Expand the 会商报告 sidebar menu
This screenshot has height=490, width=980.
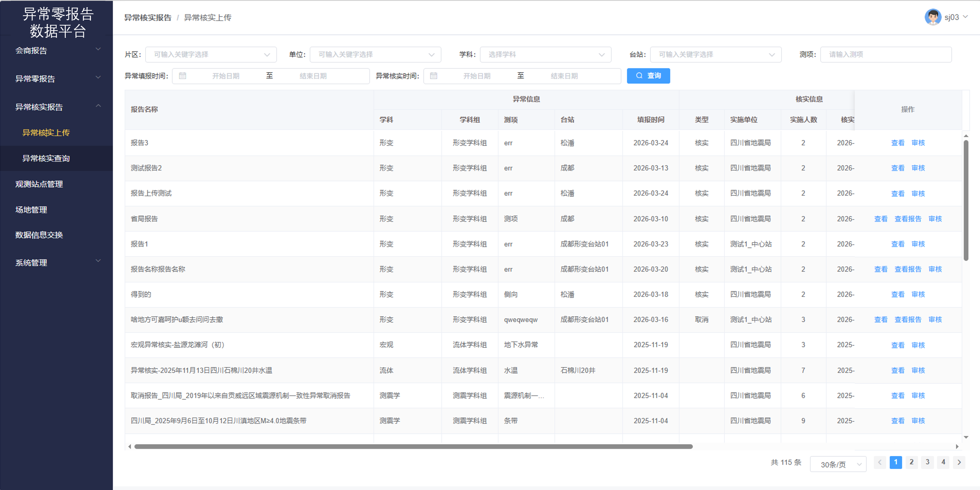(57, 50)
